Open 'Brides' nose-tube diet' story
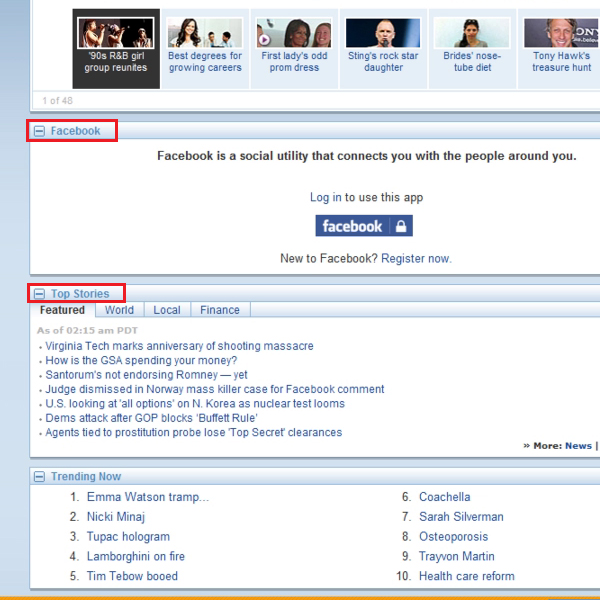 472,62
